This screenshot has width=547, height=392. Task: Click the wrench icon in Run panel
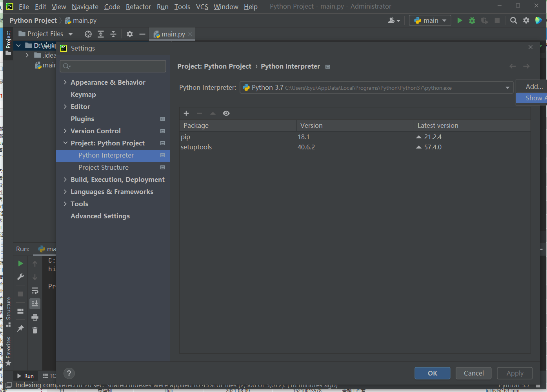click(20, 277)
